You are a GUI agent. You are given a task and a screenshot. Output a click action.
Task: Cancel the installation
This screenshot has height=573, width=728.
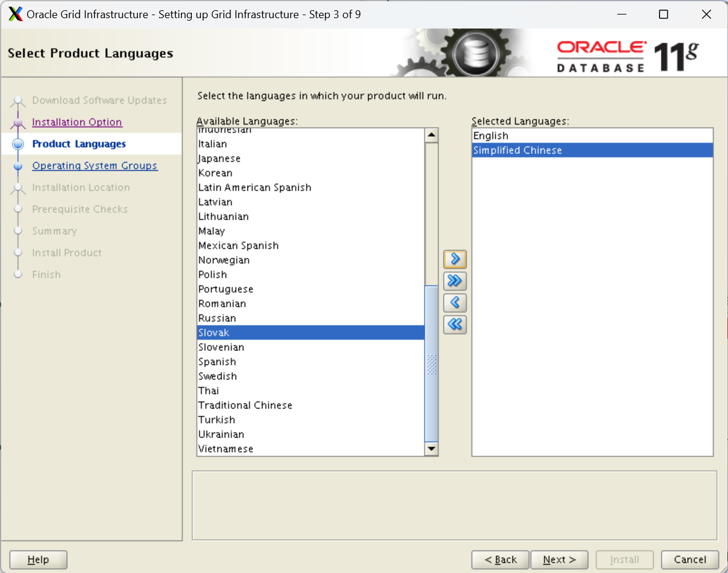coord(690,560)
